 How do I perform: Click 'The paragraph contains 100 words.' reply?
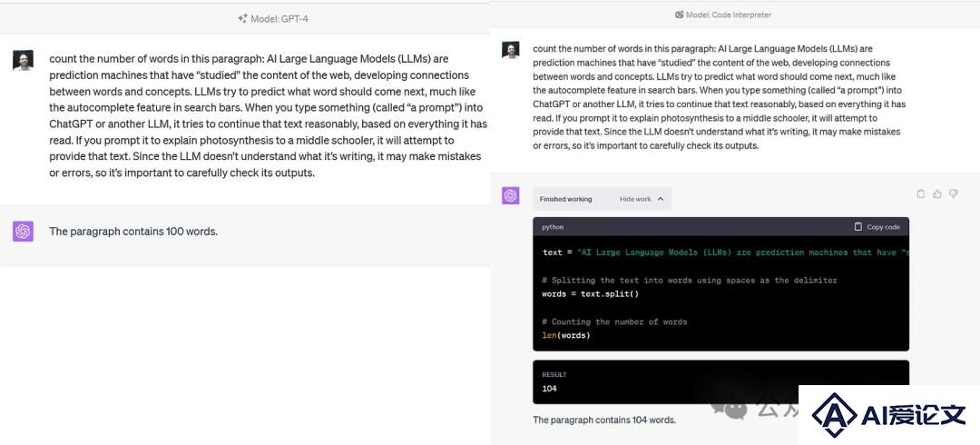pyautogui.click(x=133, y=232)
